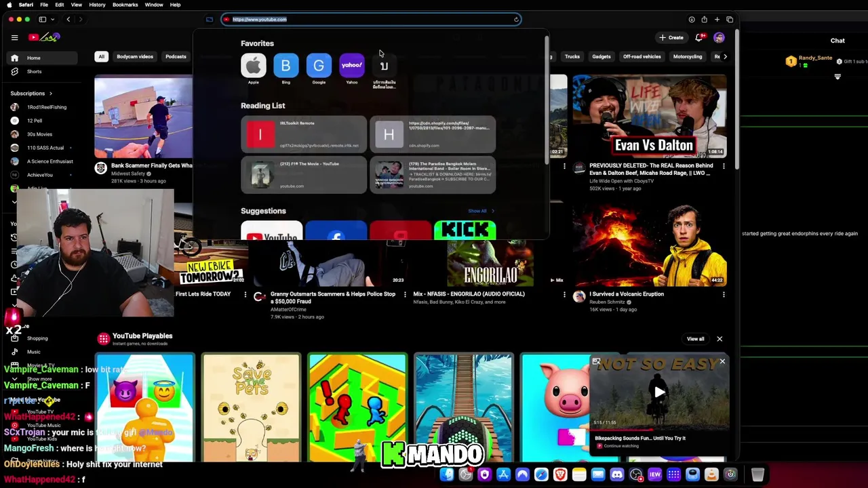Select the address bar URL field
Image resolution: width=868 pixels, height=488 pixels.
click(x=371, y=20)
